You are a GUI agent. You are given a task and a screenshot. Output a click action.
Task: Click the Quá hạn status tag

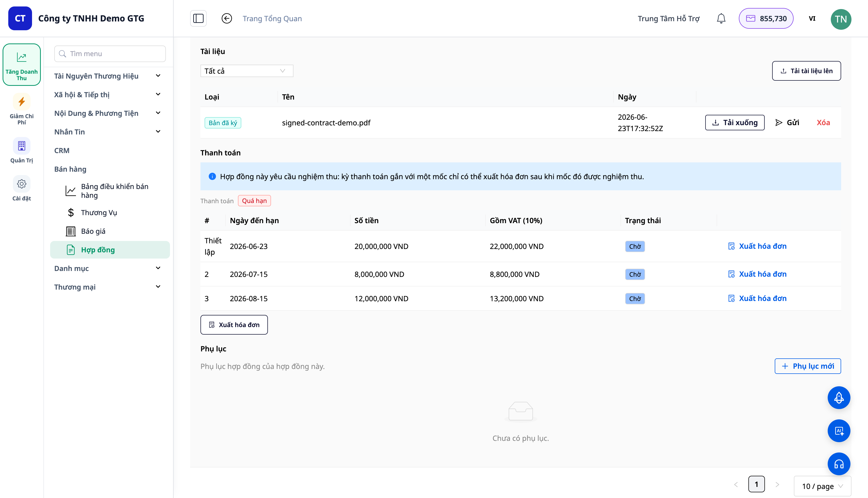(x=254, y=201)
